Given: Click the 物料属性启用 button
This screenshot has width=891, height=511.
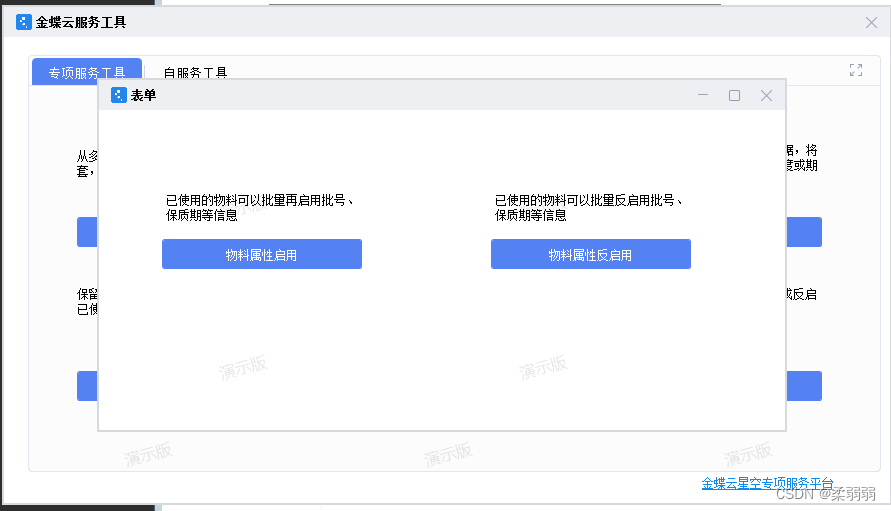Looking at the screenshot, I should 262,254.
